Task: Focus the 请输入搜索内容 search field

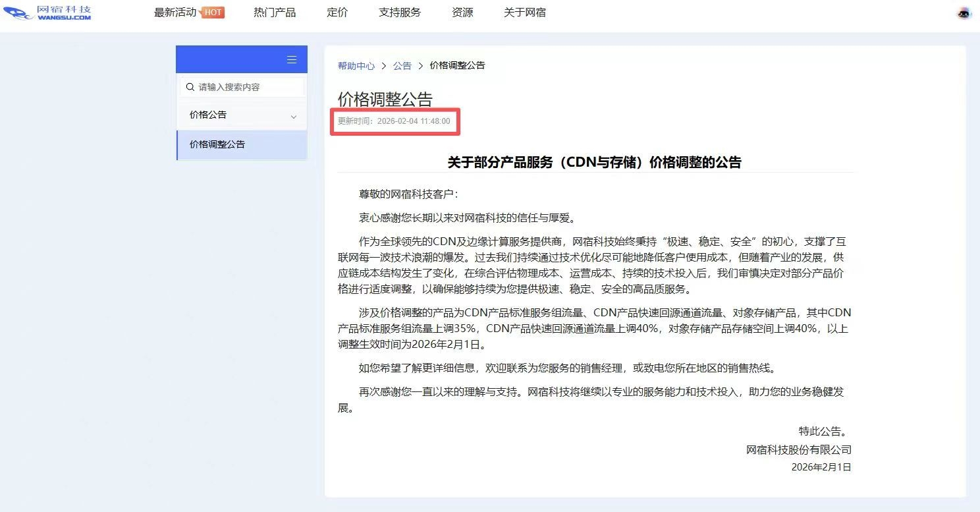Action: (242, 87)
